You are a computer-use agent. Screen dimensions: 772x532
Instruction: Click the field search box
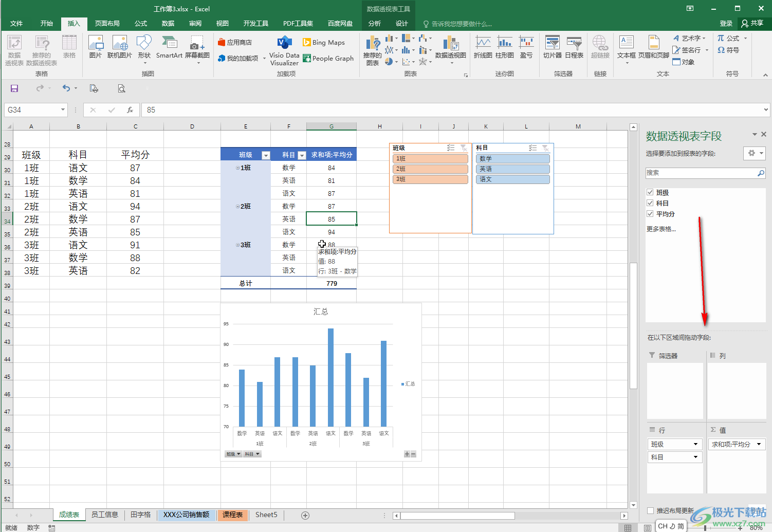(701, 173)
